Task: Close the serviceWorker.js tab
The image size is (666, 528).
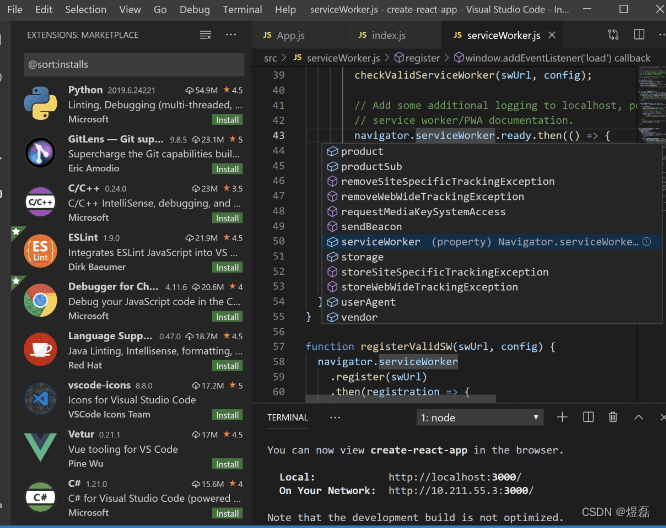Action: click(x=552, y=35)
